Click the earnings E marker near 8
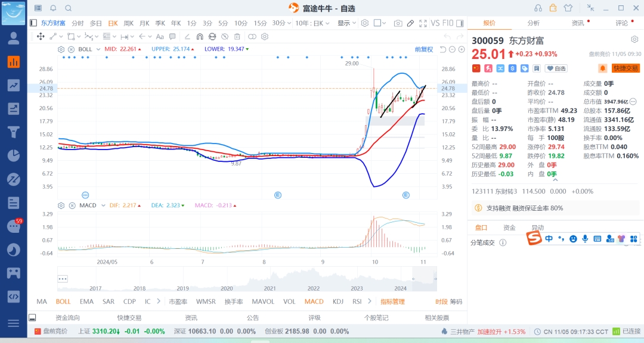644x343 pixels. pyautogui.click(x=278, y=195)
